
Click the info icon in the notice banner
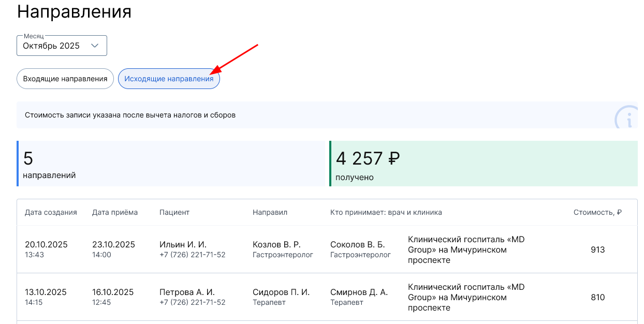coord(627,120)
